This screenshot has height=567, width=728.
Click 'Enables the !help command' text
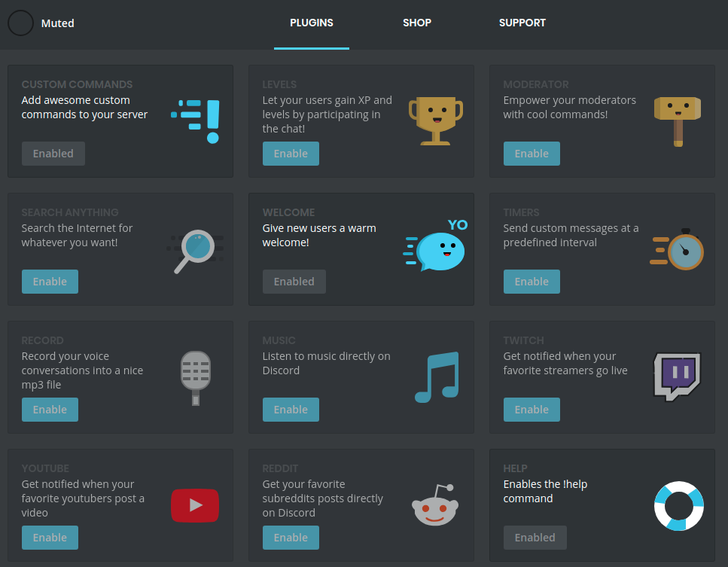[x=546, y=491]
